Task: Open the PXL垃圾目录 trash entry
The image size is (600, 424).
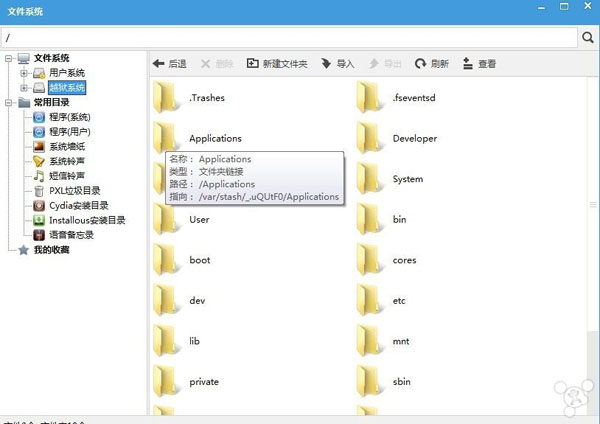Action: (67, 191)
